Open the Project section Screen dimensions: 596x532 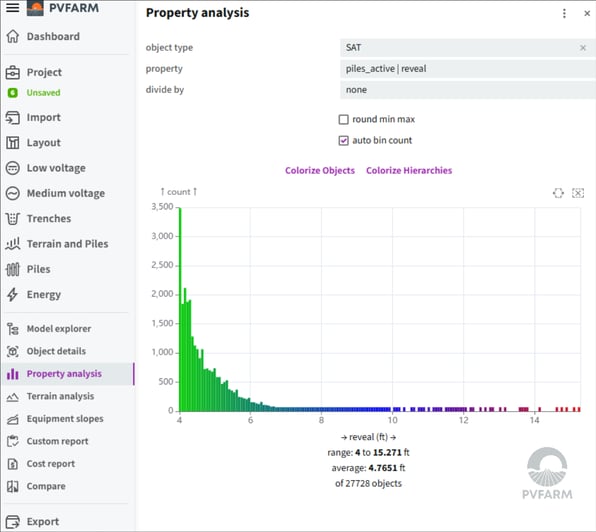coord(44,72)
